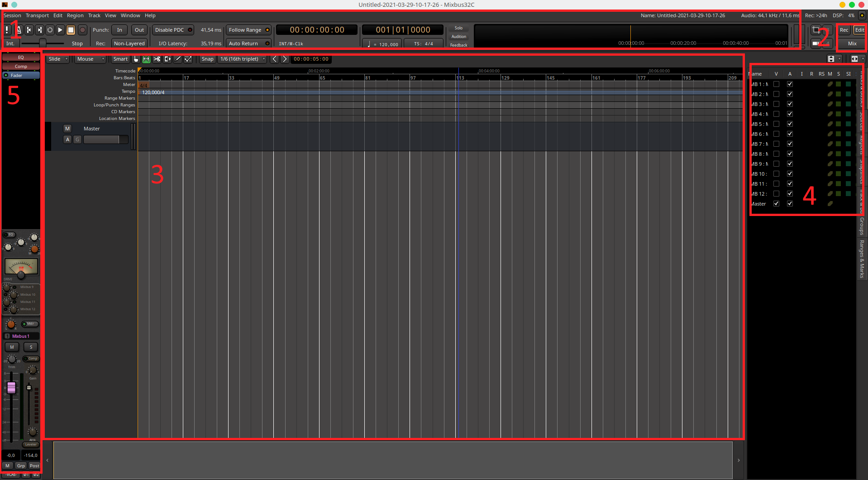Click the shuttle speed slider handle
This screenshot has width=868, height=480.
click(x=43, y=43)
